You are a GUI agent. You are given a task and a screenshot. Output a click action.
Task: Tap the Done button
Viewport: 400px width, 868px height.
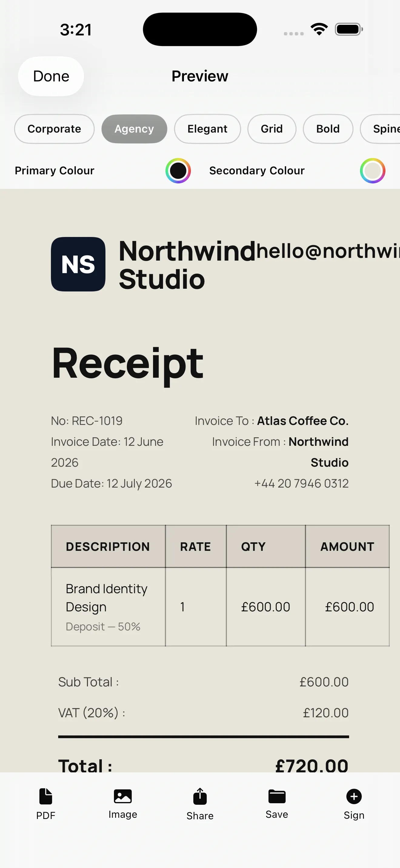tap(51, 76)
